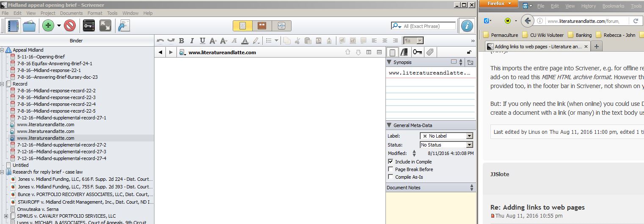This screenshot has height=224, width=644.
Task: Open Scrivener Window menu
Action: [130, 13]
